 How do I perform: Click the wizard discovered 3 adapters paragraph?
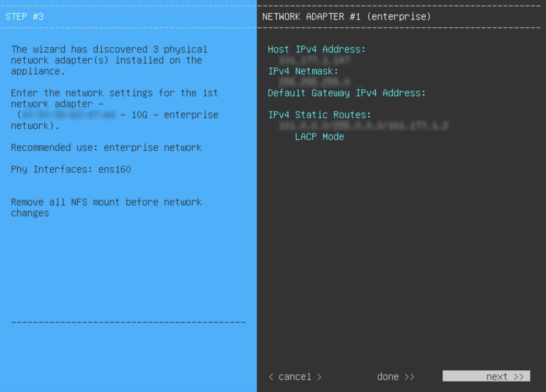(109, 60)
